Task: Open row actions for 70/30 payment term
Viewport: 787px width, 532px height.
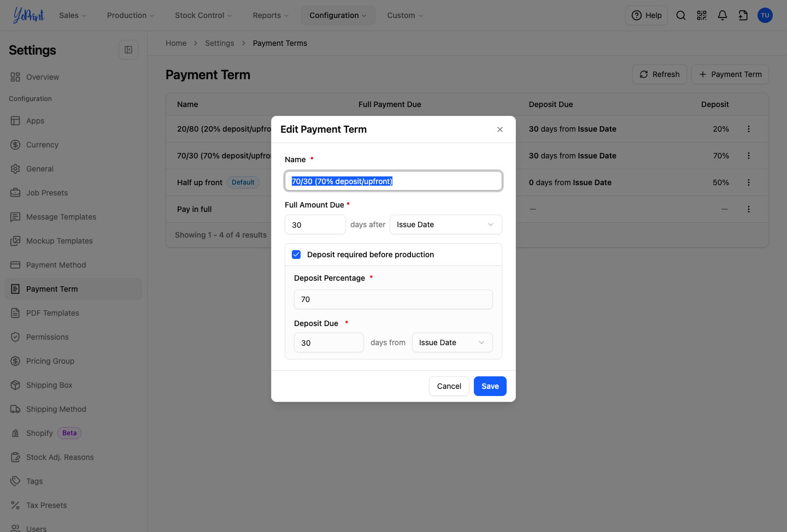Action: click(749, 156)
